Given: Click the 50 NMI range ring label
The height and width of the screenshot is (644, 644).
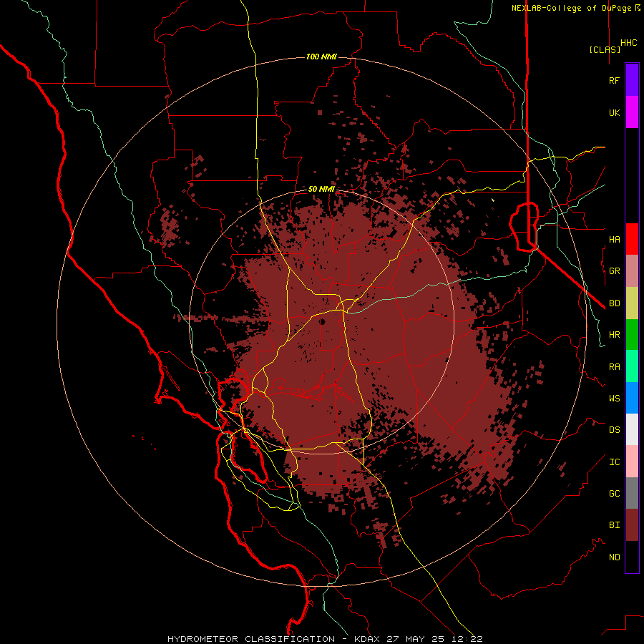Looking at the screenshot, I should tap(321, 190).
